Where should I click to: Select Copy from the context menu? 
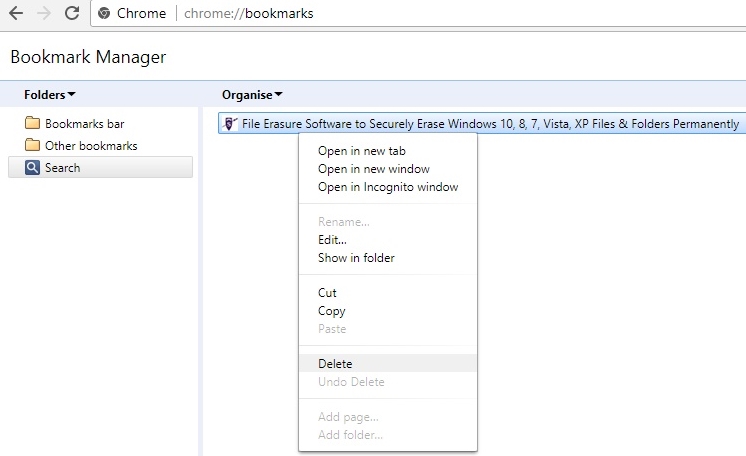click(x=331, y=311)
